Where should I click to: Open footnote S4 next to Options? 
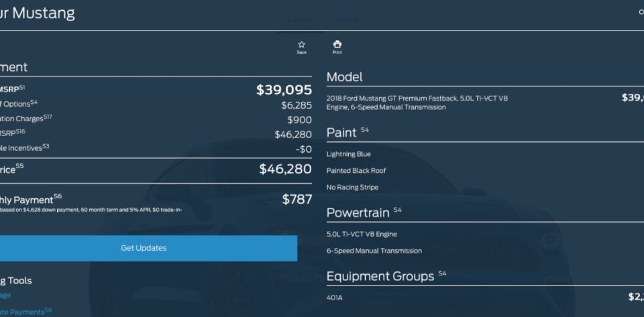coord(34,102)
